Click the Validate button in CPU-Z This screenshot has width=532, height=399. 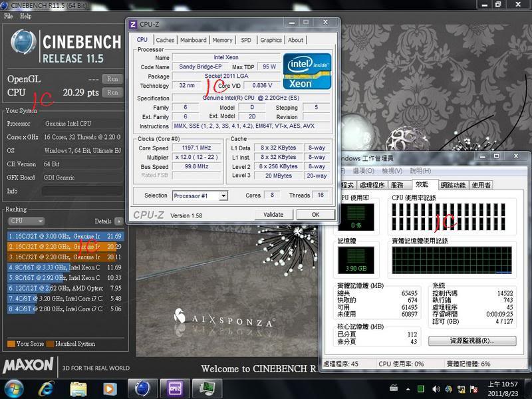273,214
